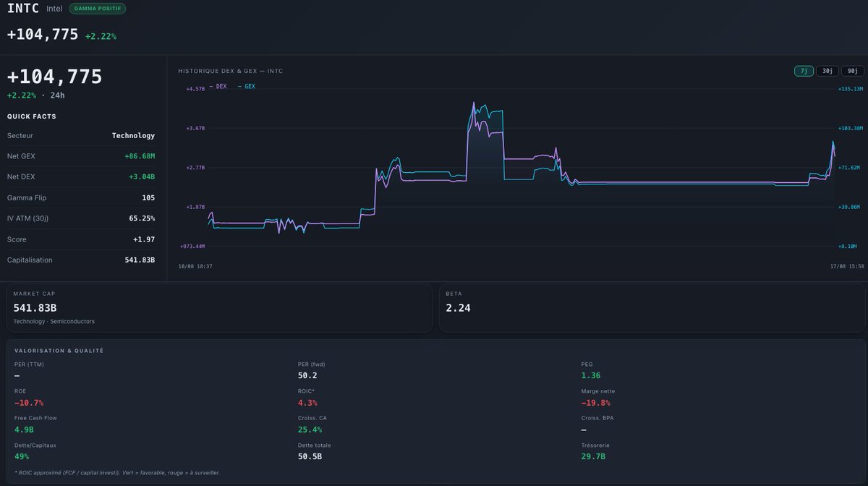This screenshot has width=868, height=486.
Task: Switch chart range to 7j
Action: pos(804,71)
